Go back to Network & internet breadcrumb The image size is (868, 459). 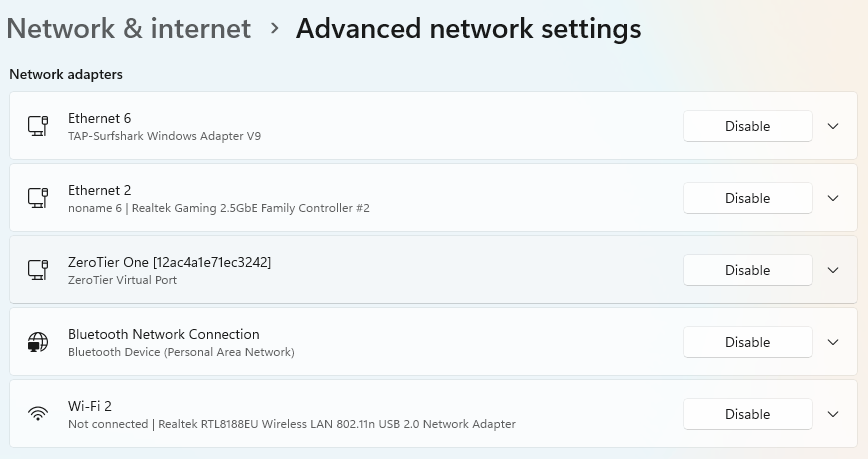129,29
